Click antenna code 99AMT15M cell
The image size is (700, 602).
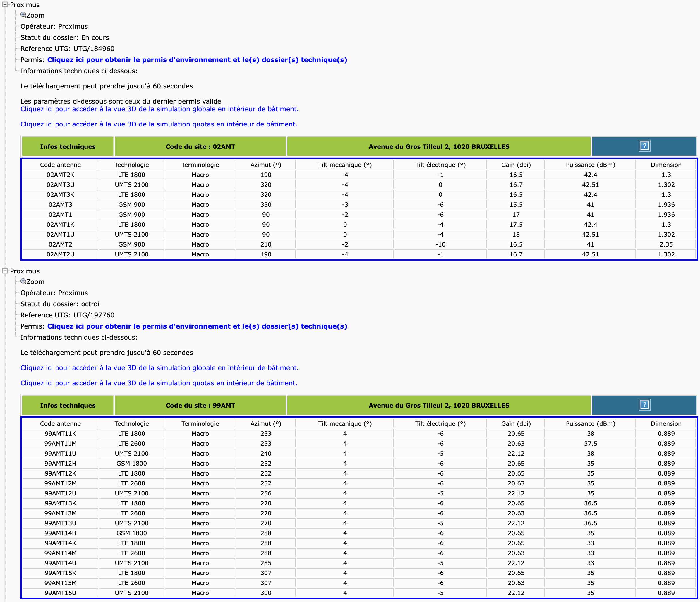click(61, 583)
